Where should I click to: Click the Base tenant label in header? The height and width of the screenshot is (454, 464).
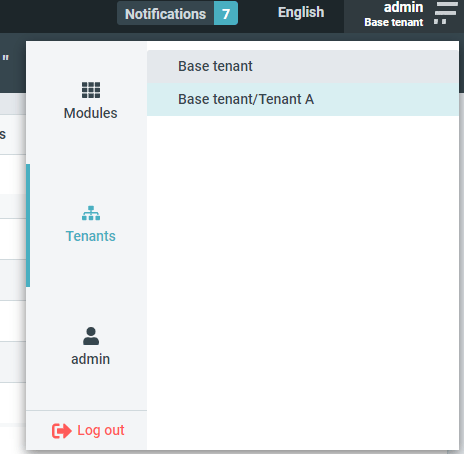point(394,22)
